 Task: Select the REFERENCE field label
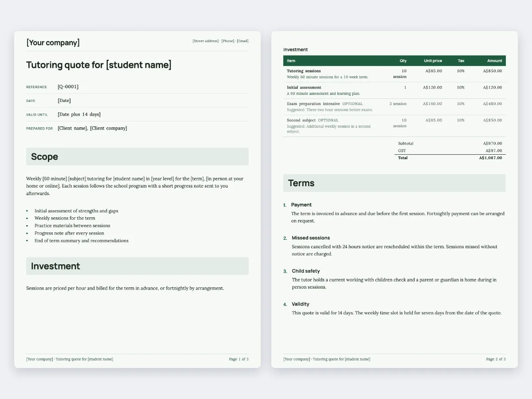[36, 87]
